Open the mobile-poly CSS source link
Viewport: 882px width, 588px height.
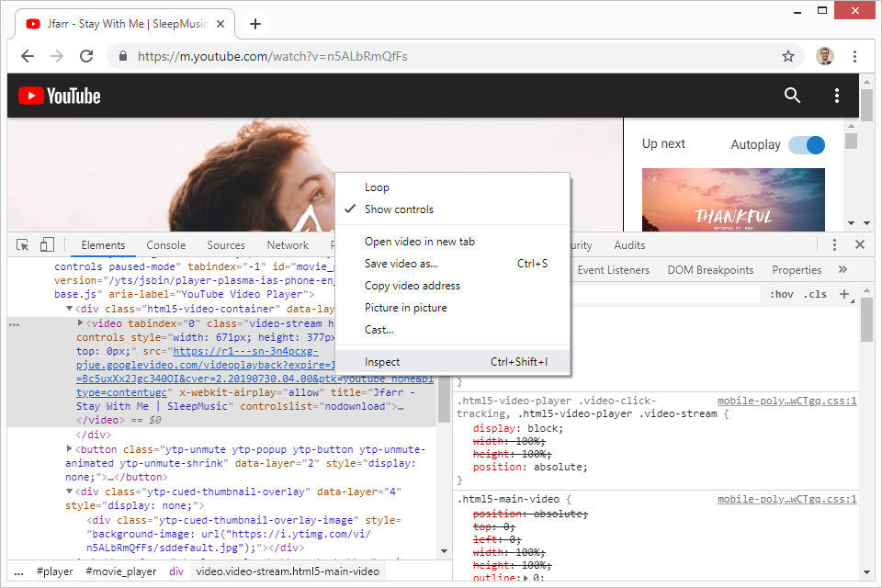point(786,401)
